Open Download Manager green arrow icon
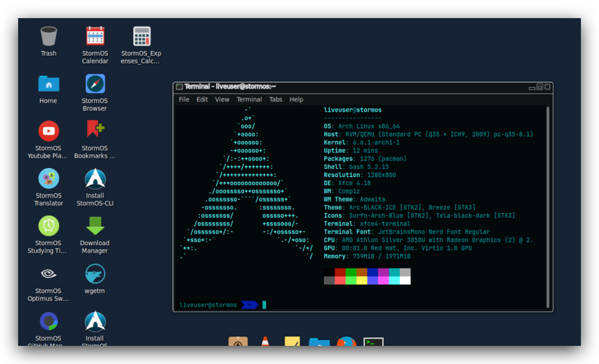This screenshot has width=599, height=364. [x=95, y=226]
